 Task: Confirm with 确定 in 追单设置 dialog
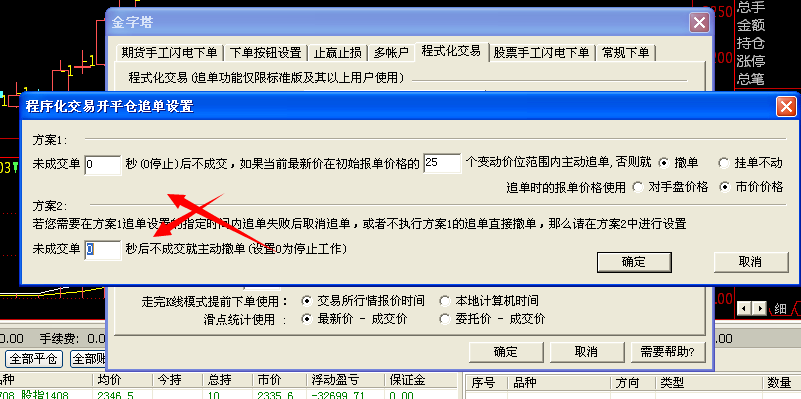(634, 262)
